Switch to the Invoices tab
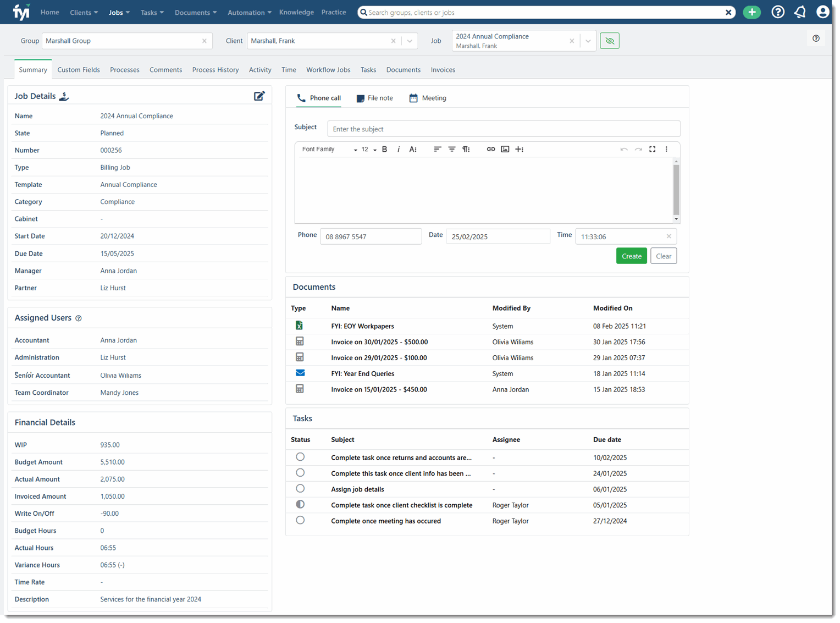Image resolution: width=840 pixels, height=623 pixels. tap(443, 70)
